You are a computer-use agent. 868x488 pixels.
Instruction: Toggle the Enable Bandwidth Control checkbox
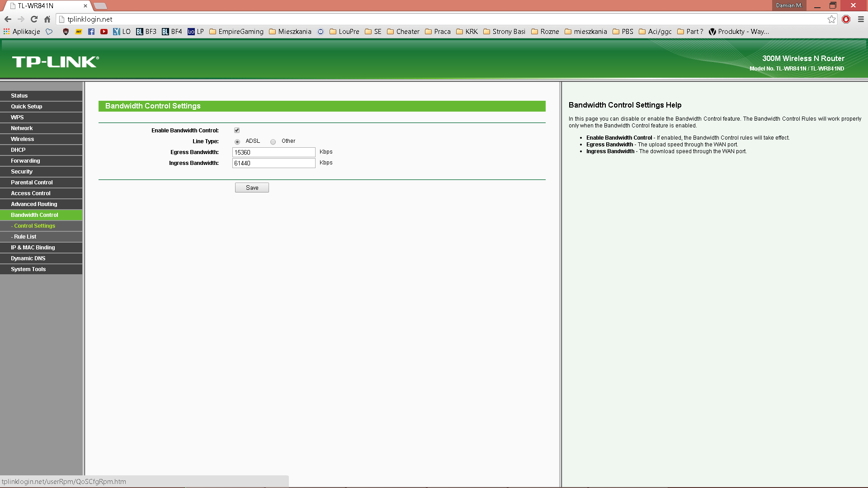click(x=237, y=130)
